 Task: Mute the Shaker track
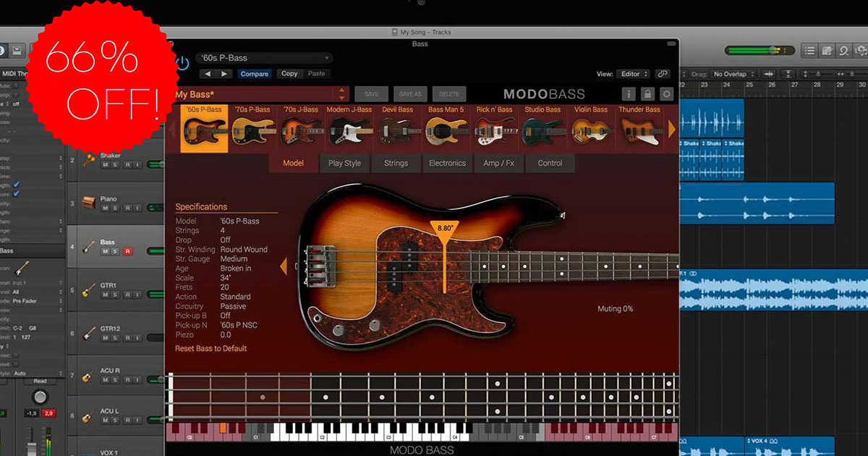(x=105, y=165)
